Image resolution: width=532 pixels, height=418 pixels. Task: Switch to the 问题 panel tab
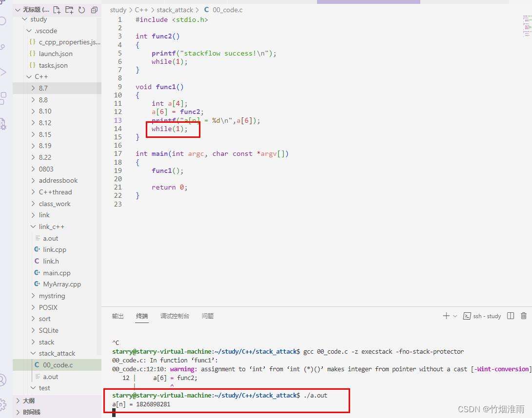click(208, 316)
